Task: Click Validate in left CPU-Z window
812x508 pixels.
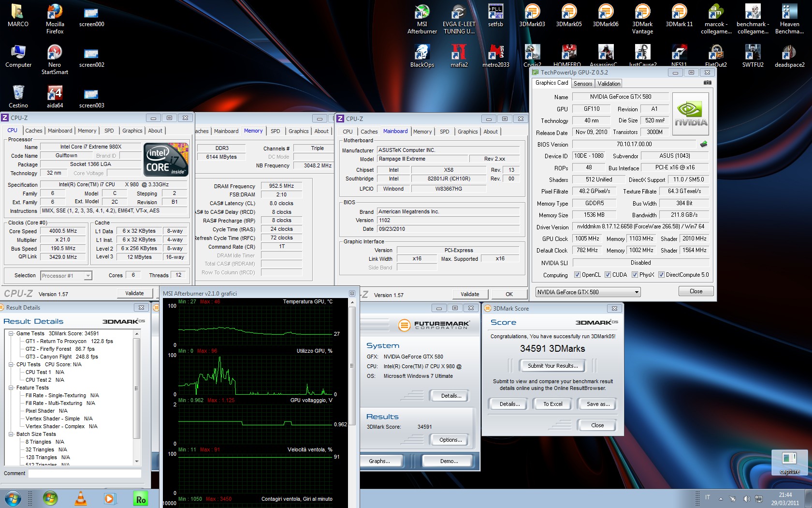Action: (x=134, y=293)
